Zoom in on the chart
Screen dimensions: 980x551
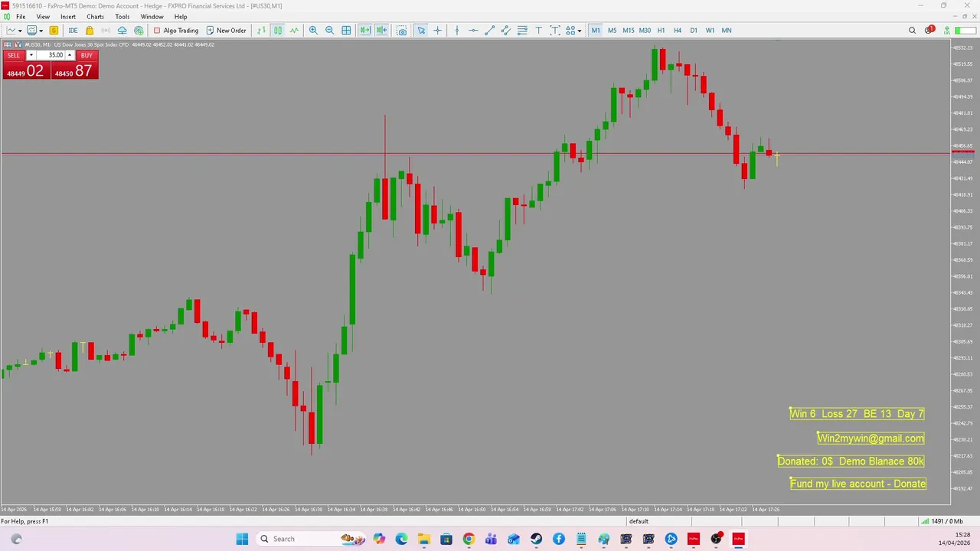(313, 31)
